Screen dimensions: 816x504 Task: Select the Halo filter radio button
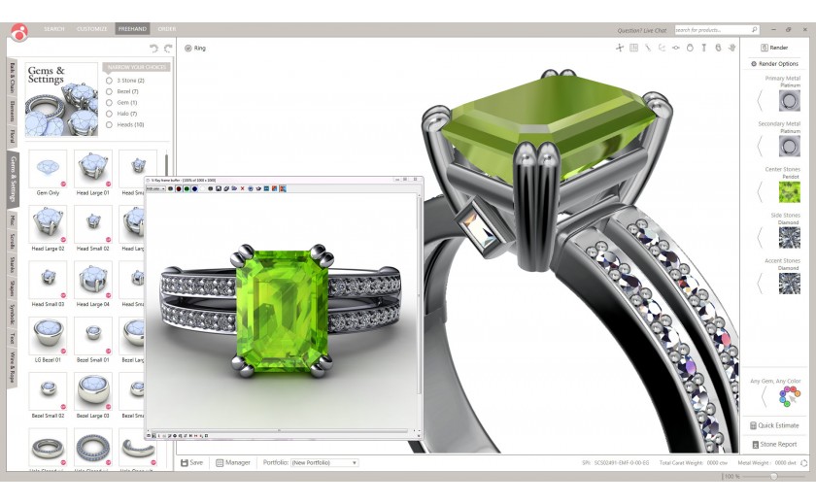coord(109,114)
